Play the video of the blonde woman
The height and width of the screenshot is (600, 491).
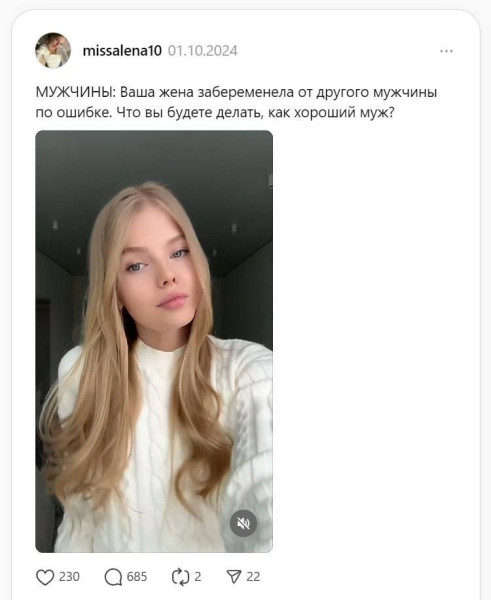pos(154,341)
